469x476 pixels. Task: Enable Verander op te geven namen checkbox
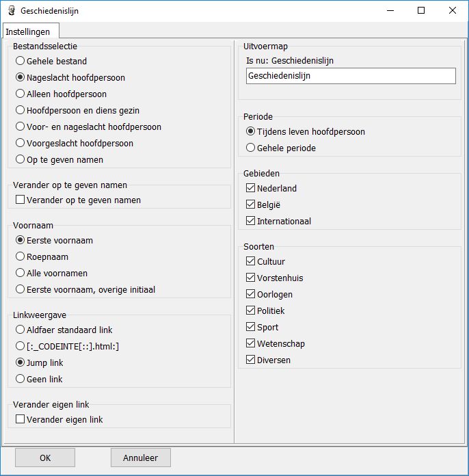click(x=21, y=200)
